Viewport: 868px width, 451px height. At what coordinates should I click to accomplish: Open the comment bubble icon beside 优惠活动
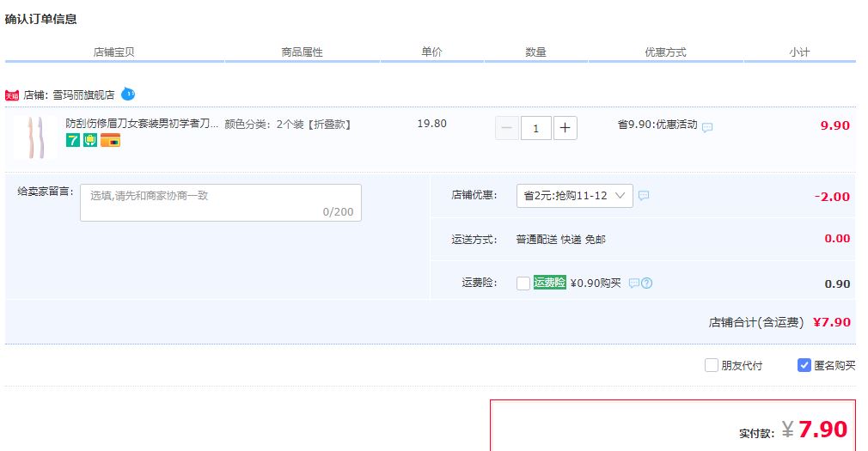pyautogui.click(x=707, y=127)
